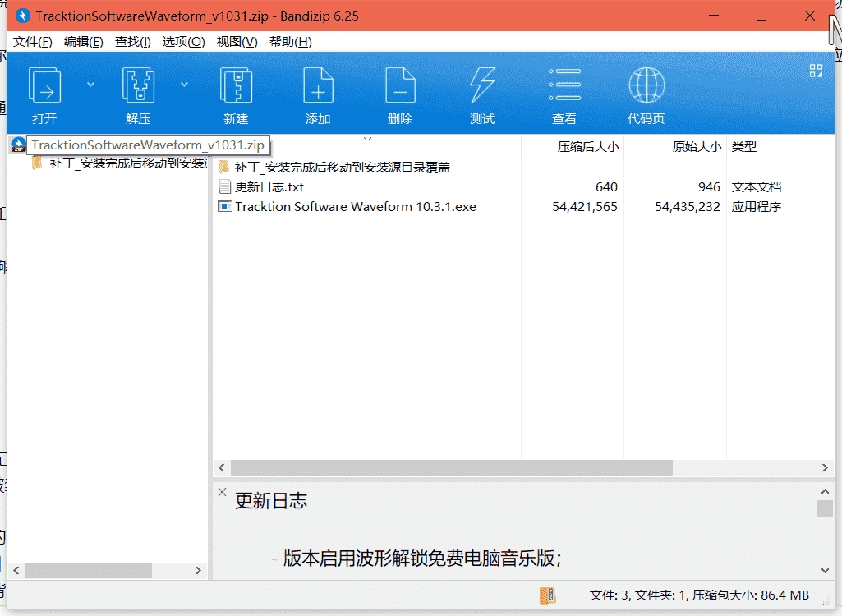
Task: Sort by the 原始大小 column header
Action: point(697,147)
